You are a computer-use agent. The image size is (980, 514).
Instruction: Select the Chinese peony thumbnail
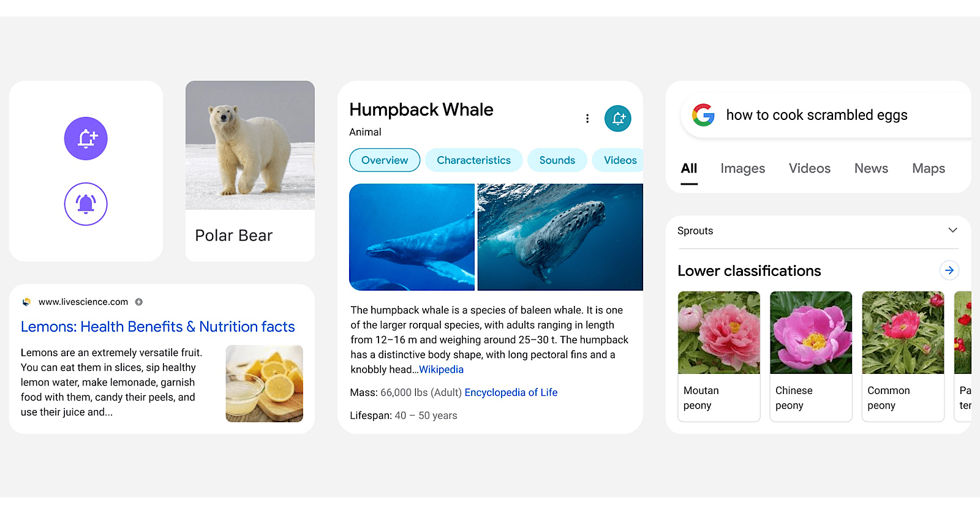[x=810, y=333]
